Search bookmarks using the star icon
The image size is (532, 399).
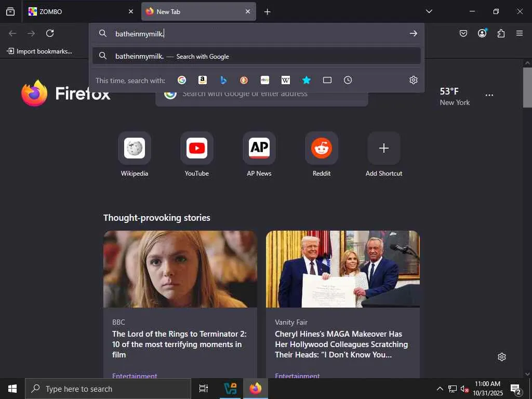[x=307, y=80]
